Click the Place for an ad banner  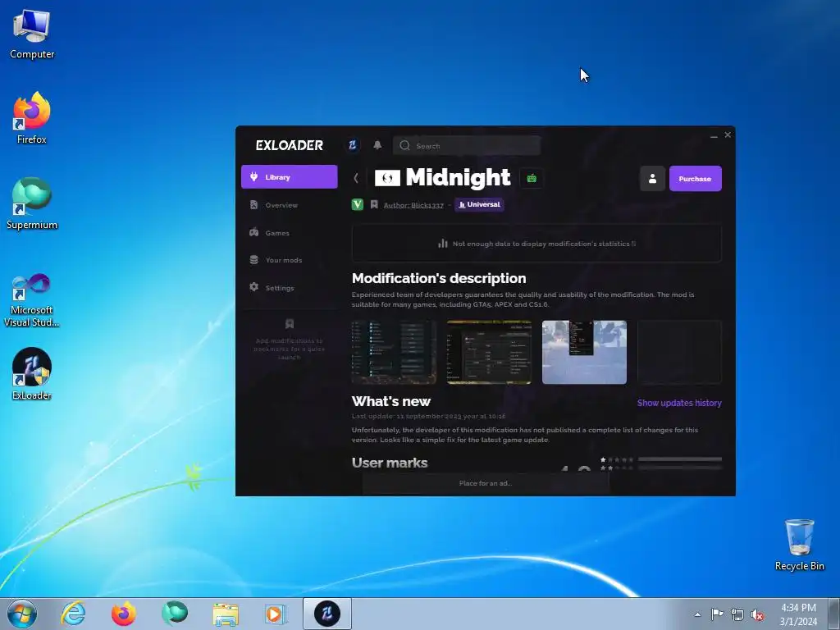486,483
